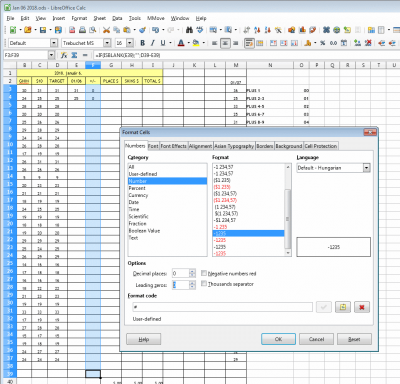Center cell contents horizontally
The image size is (400, 384).
point(225,43)
